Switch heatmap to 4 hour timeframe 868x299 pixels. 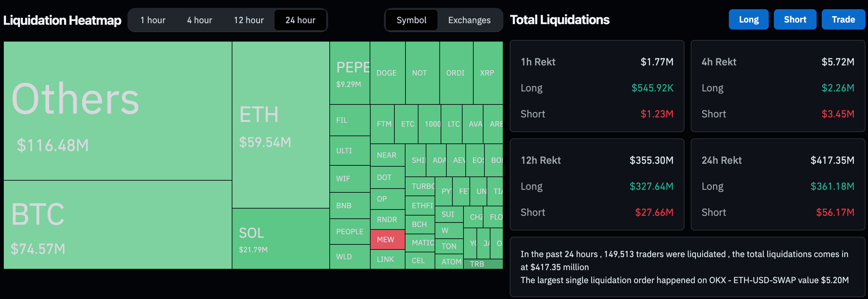(199, 20)
